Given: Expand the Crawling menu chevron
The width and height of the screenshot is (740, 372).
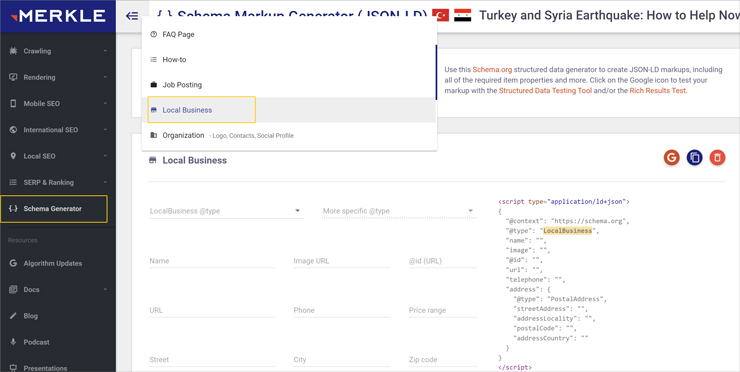Looking at the screenshot, I should 105,51.
